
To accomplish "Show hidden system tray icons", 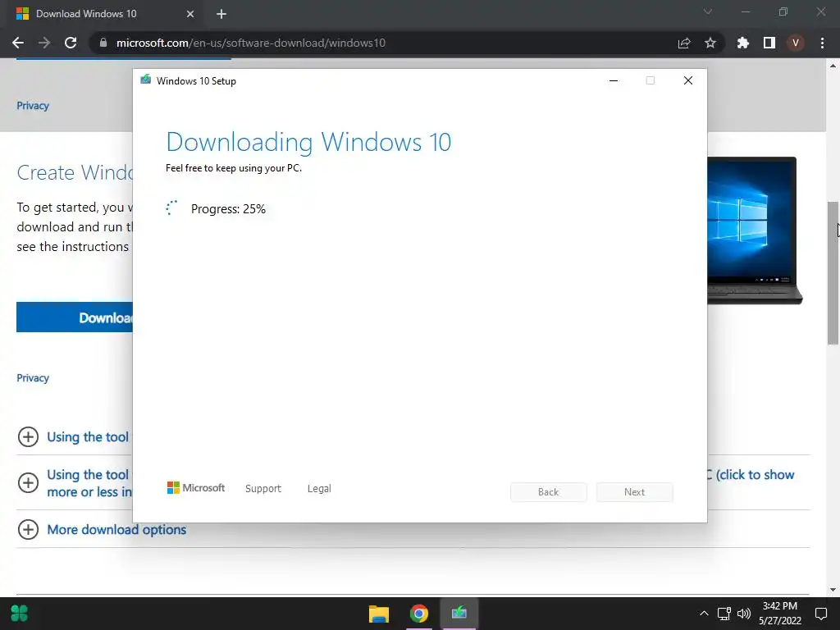I will pos(704,614).
